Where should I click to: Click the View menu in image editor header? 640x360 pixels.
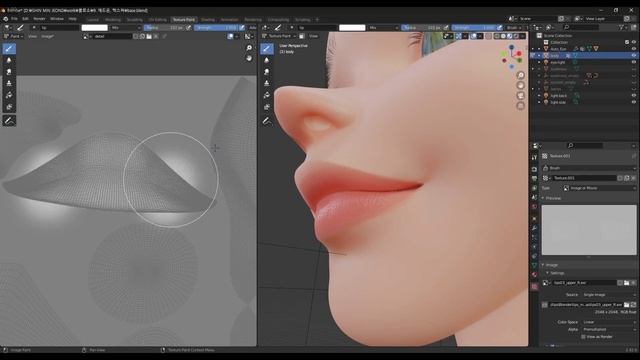tap(32, 36)
